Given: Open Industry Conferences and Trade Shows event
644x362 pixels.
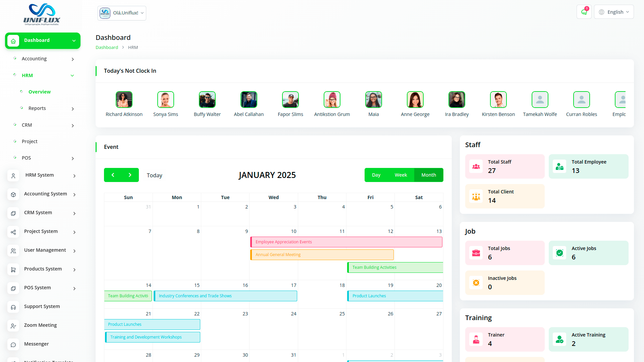Looking at the screenshot, I should coord(225,296).
